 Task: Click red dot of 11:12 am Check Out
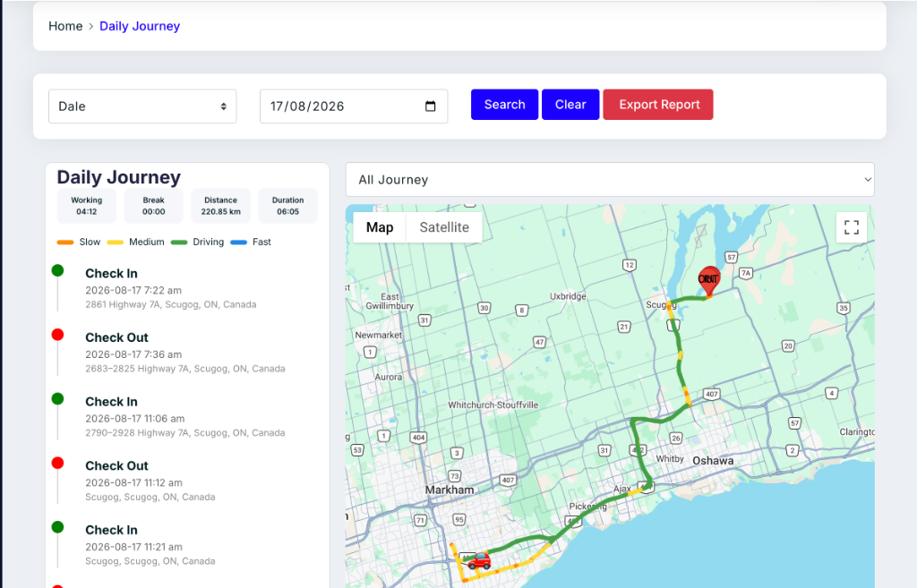pyautogui.click(x=57, y=464)
